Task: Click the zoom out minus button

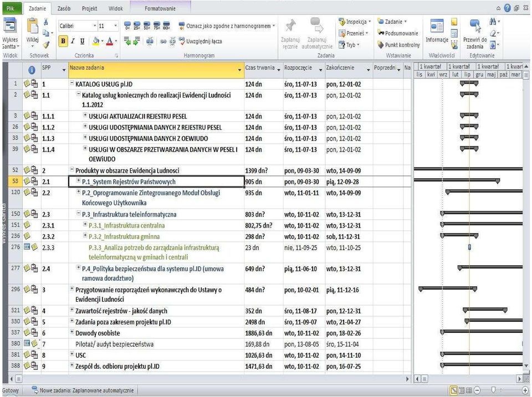Action: pos(478,390)
